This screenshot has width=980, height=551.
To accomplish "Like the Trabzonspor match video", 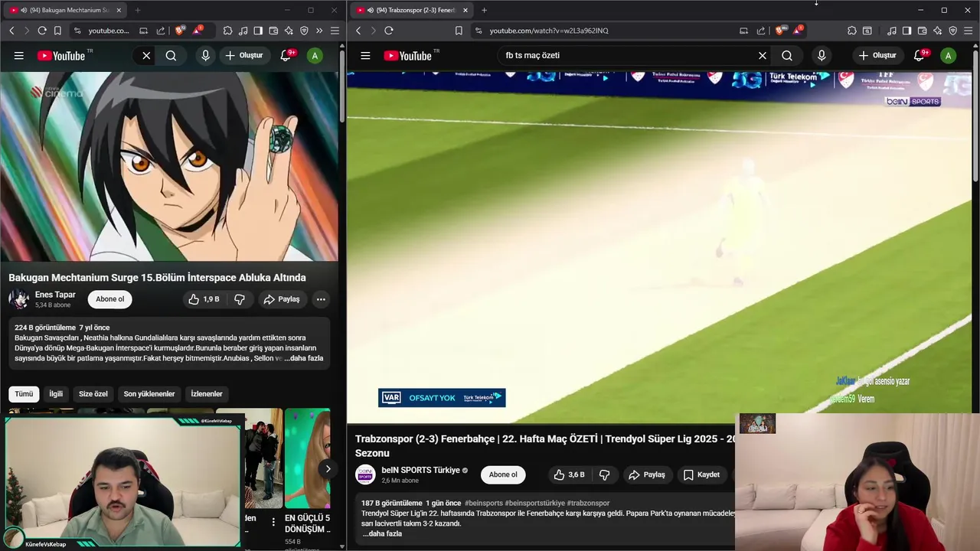I will 569,474.
